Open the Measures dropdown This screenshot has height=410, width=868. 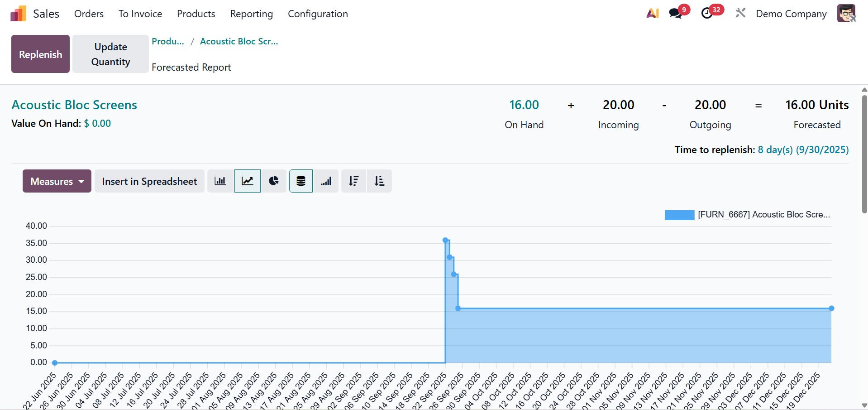tap(56, 181)
